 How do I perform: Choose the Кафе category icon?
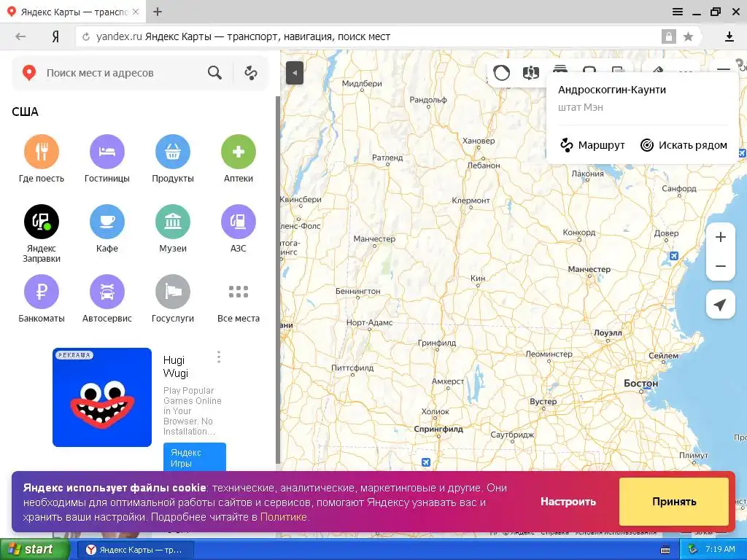[x=107, y=222]
